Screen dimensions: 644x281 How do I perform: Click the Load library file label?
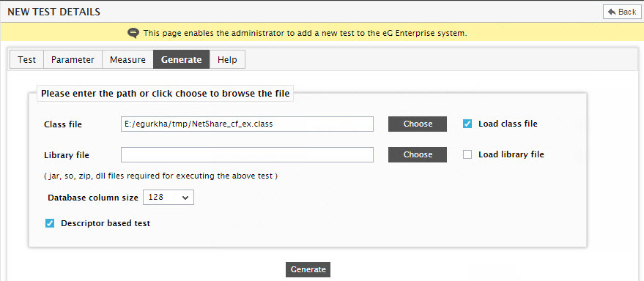click(x=511, y=154)
